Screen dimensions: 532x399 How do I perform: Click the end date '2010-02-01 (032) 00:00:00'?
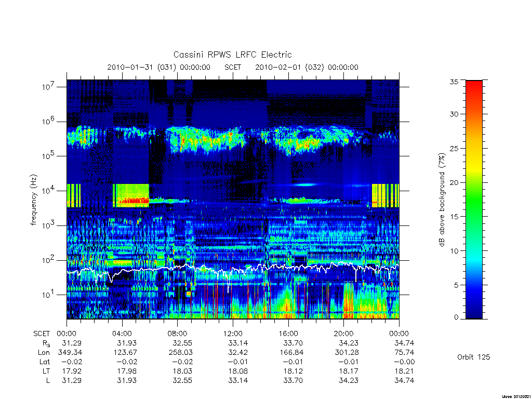(x=307, y=67)
